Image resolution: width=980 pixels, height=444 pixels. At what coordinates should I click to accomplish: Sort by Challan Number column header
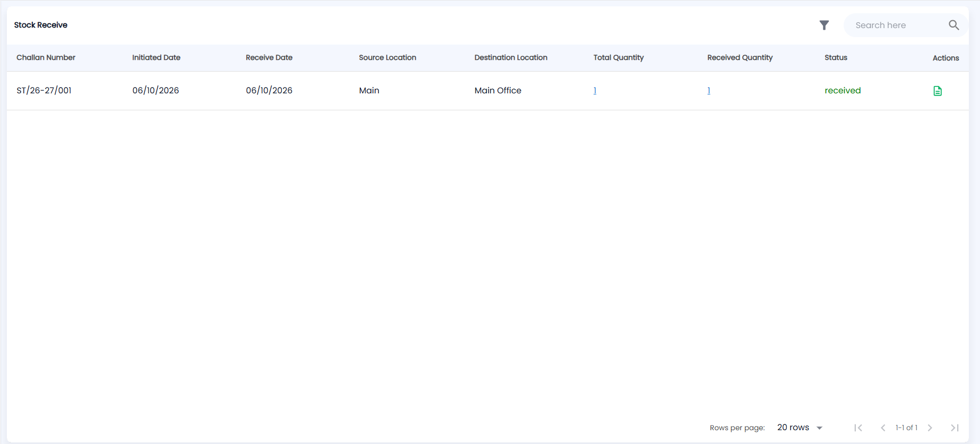(46, 57)
